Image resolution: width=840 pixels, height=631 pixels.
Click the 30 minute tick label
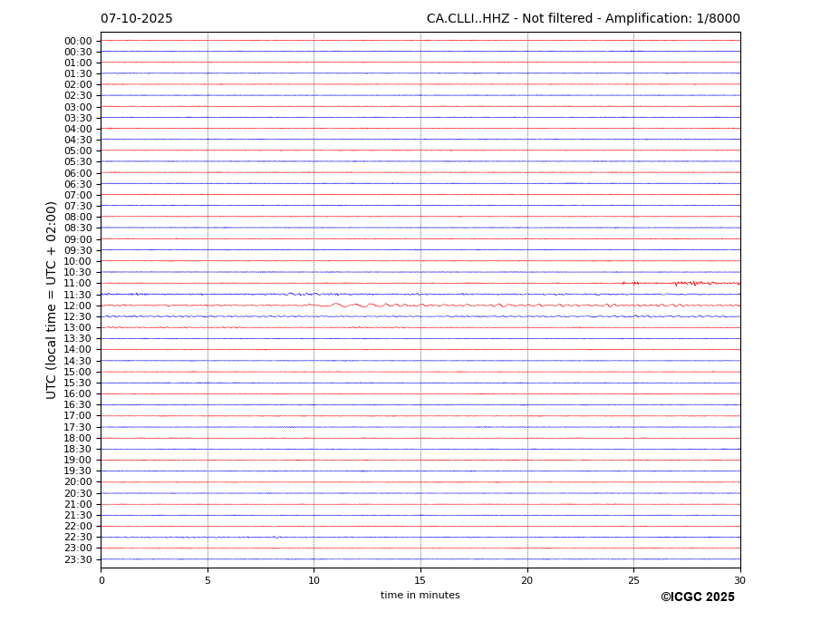pyautogui.click(x=739, y=580)
